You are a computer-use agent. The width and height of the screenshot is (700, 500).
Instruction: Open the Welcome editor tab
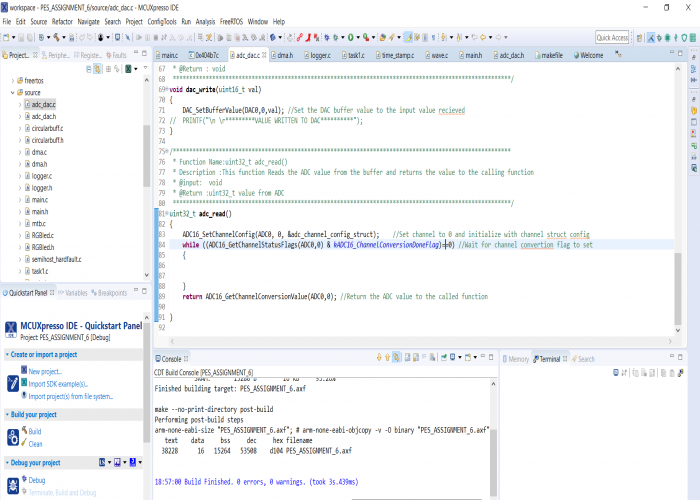point(588,55)
